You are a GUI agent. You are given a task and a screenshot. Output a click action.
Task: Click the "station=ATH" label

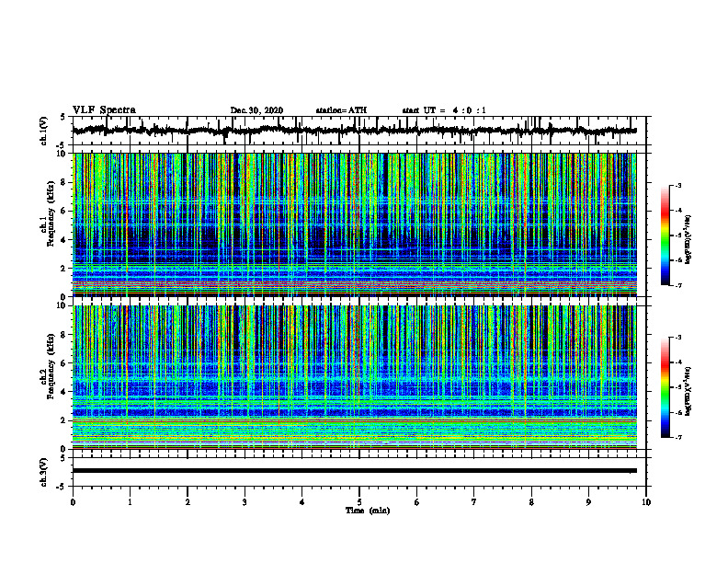[341, 110]
